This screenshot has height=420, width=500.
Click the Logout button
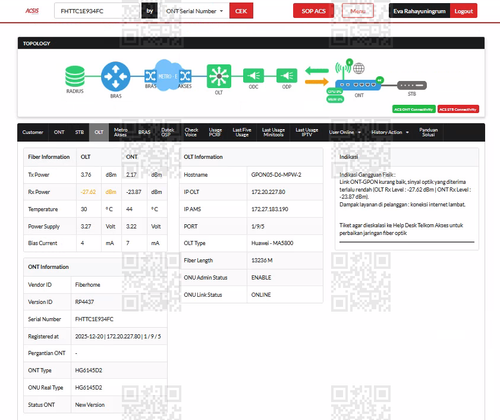pyautogui.click(x=463, y=11)
